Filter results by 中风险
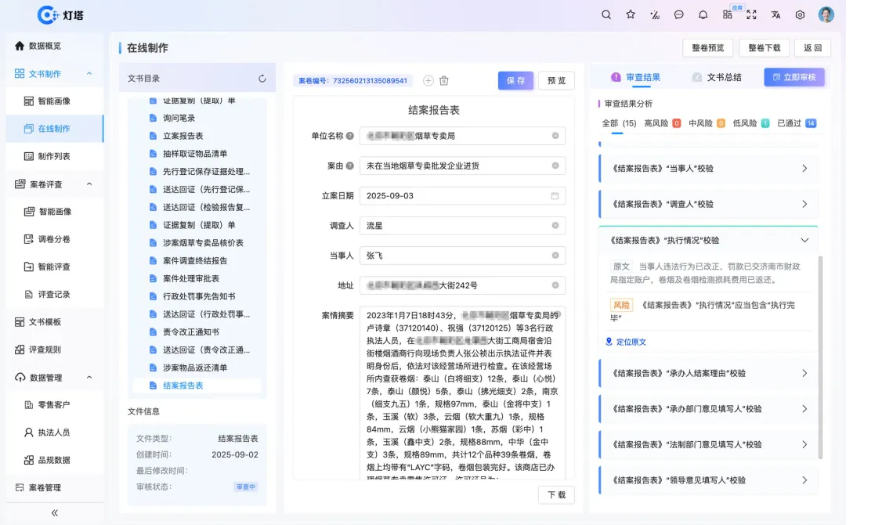886x525 pixels. [706, 123]
